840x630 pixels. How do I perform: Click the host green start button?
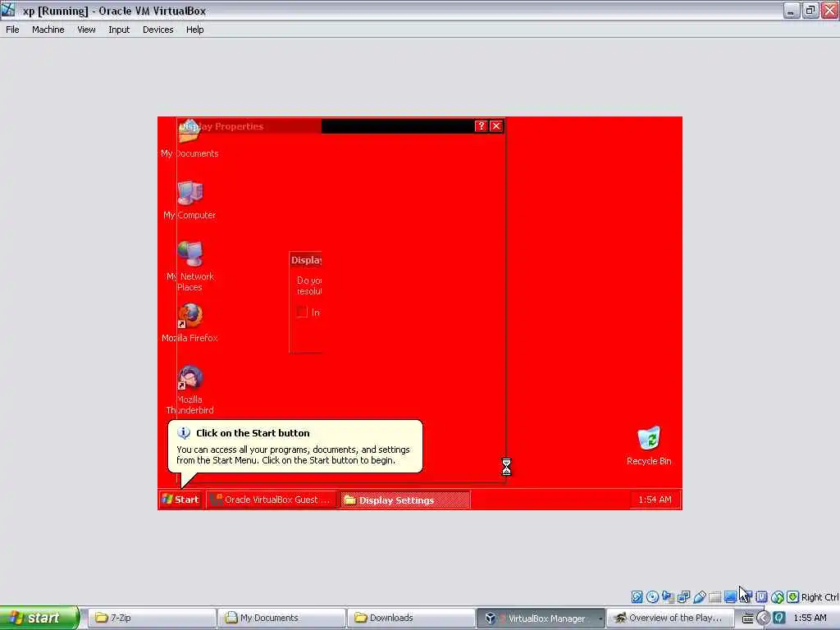(39, 618)
